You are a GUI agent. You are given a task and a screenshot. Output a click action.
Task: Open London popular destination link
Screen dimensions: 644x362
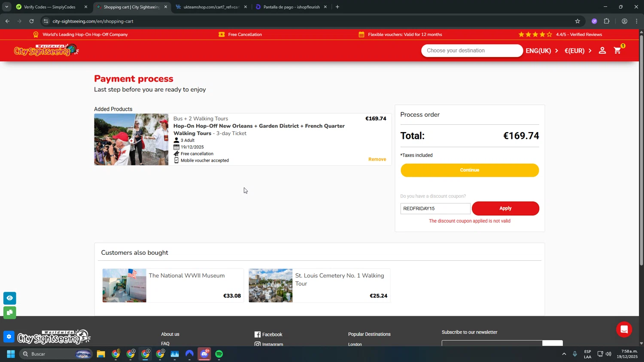(355, 344)
